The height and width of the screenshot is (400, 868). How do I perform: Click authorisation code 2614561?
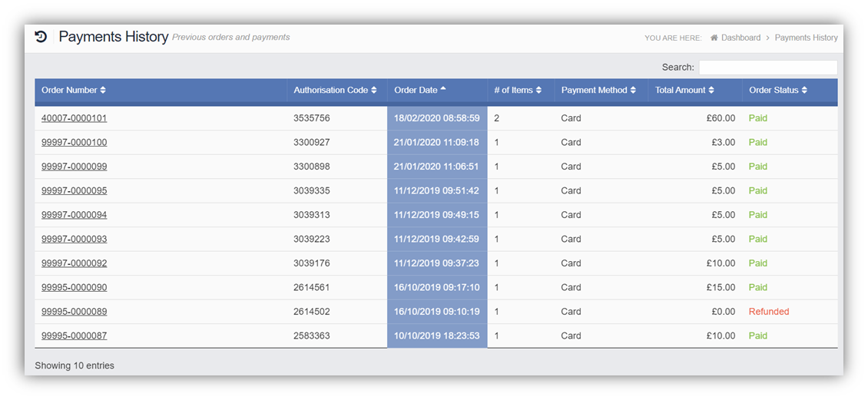pyautogui.click(x=312, y=287)
